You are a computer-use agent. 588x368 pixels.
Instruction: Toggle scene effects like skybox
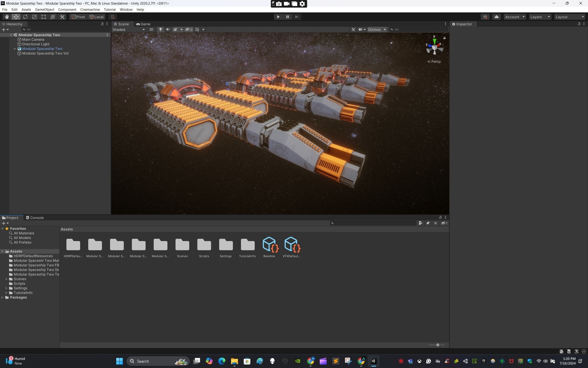click(x=175, y=29)
